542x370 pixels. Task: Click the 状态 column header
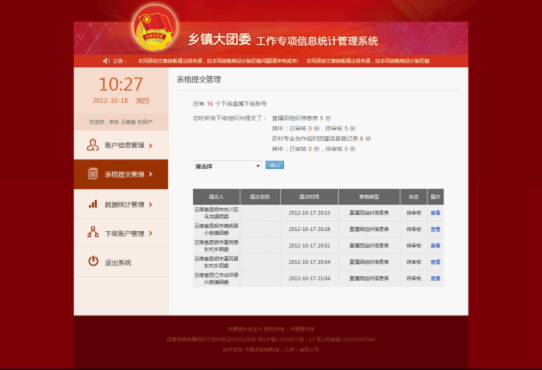pyautogui.click(x=413, y=197)
